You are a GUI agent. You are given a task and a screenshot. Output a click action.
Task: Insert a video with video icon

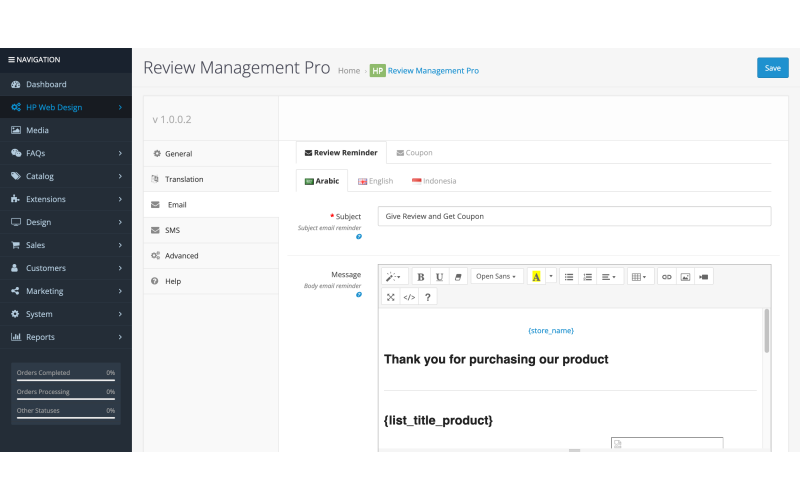tap(704, 277)
